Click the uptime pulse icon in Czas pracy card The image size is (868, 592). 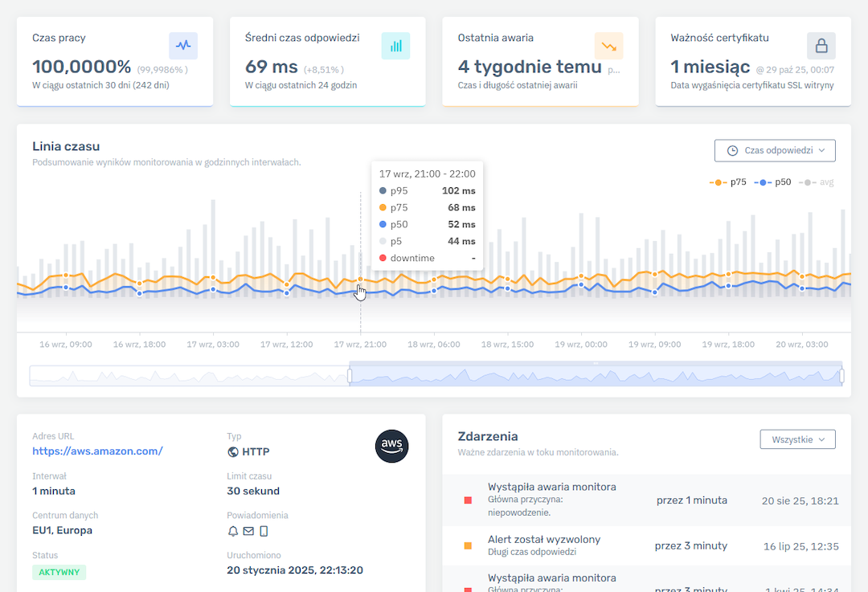coord(183,46)
